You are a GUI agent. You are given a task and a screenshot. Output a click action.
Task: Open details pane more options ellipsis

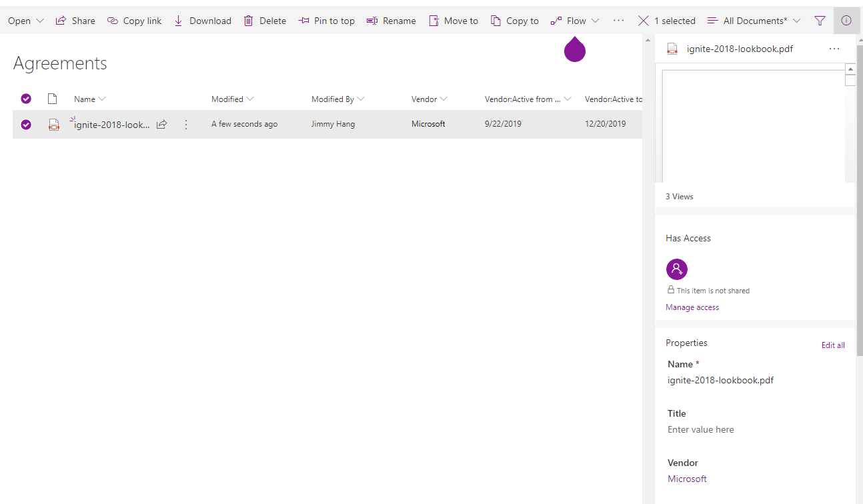pyautogui.click(x=834, y=49)
